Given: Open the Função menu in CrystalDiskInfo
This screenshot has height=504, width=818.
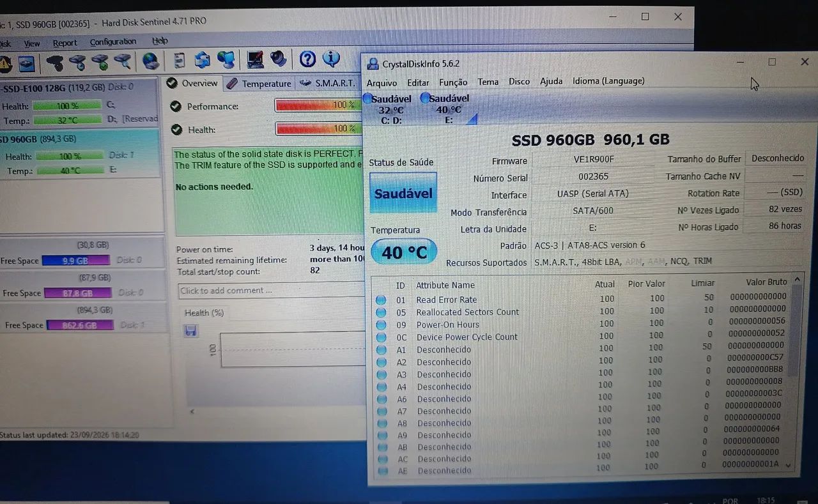Looking at the screenshot, I should (453, 82).
